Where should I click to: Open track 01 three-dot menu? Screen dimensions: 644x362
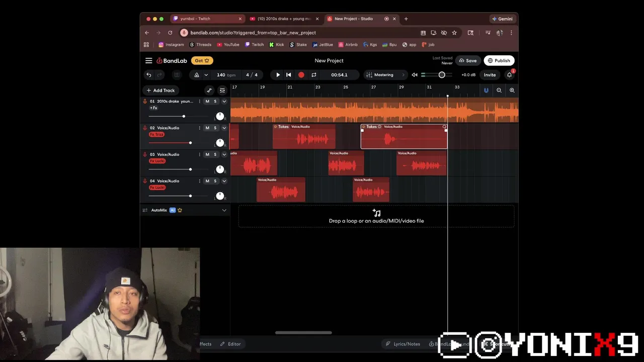tap(199, 102)
